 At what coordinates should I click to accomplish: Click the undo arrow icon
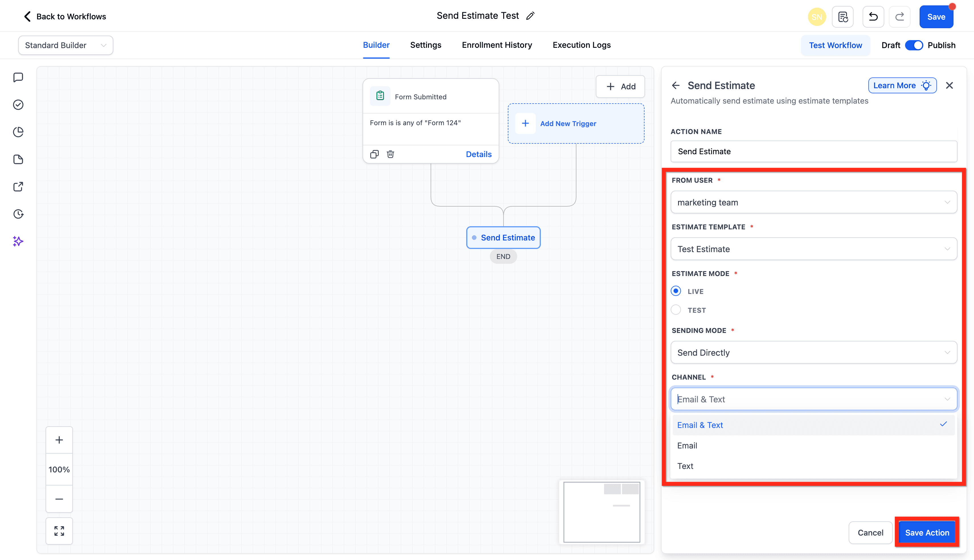873,17
